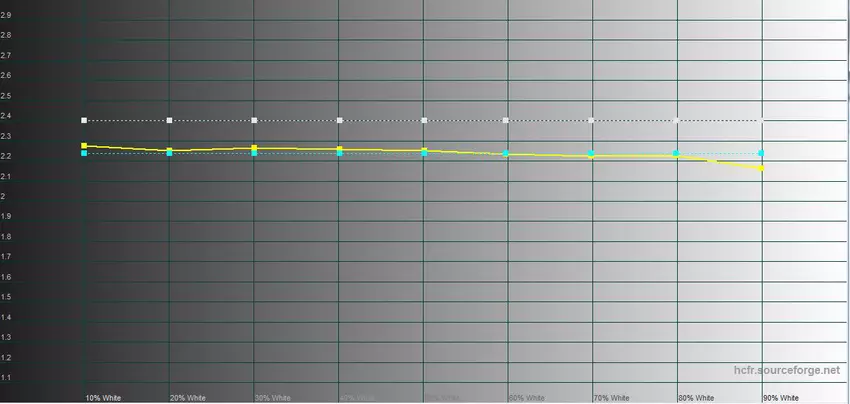Click the white reference marker at 10% White
The width and height of the screenshot is (850, 404).
tap(85, 120)
